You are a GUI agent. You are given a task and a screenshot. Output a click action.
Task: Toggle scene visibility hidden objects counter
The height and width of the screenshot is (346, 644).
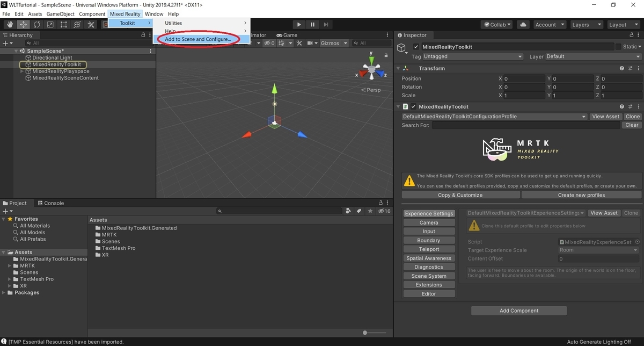click(x=269, y=43)
